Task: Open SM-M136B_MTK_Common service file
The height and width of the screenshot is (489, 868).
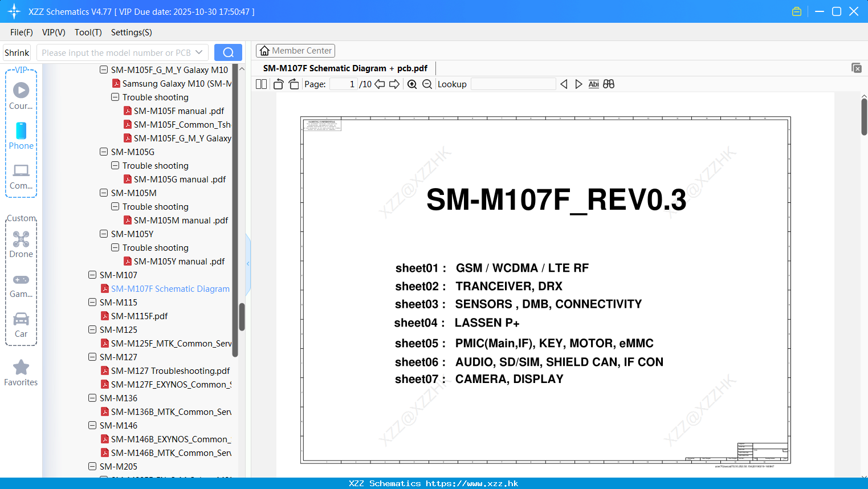Action: [x=171, y=411]
